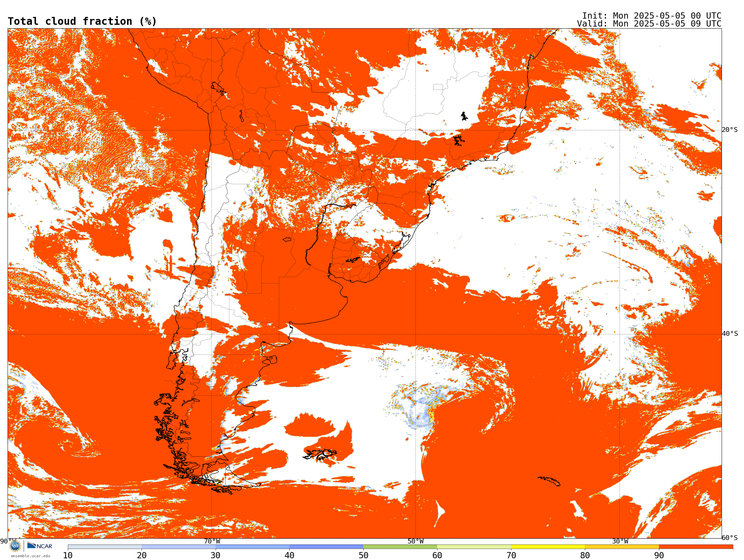Click the South Georgia island outline

tap(549, 481)
